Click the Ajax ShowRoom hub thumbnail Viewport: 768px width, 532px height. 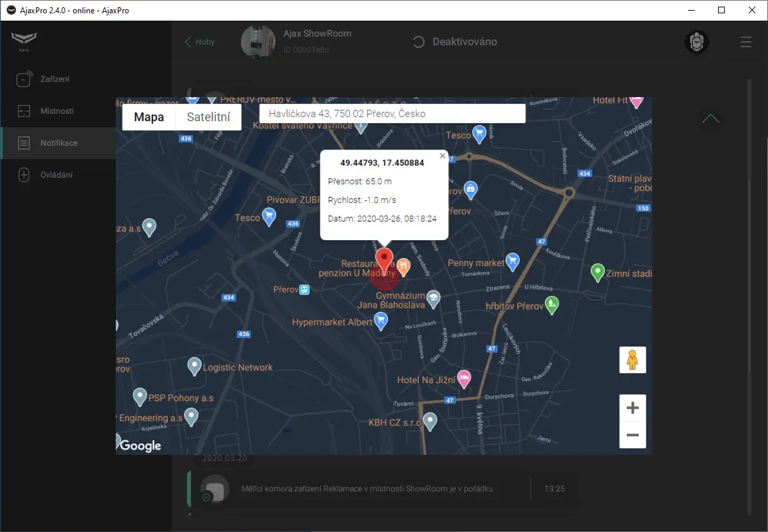pos(258,42)
